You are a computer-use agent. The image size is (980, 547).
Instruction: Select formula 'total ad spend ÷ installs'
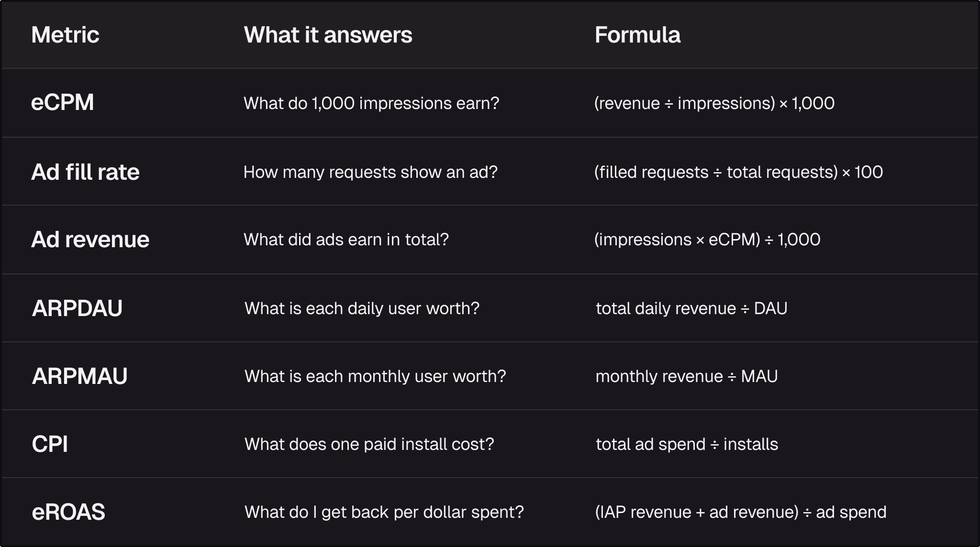(687, 444)
